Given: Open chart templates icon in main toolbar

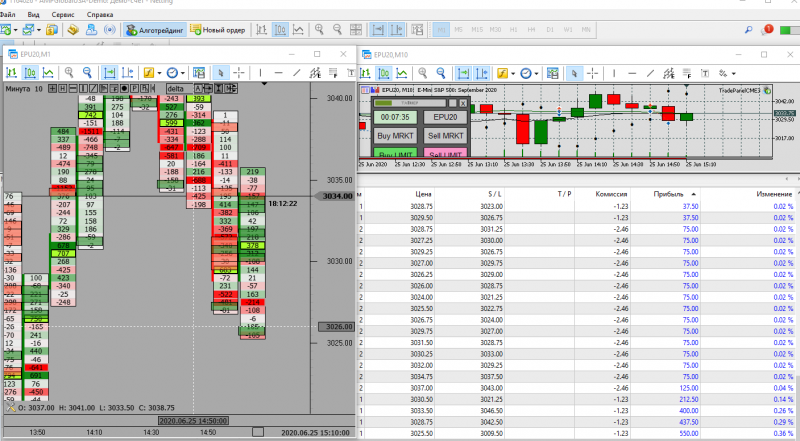Looking at the screenshot, I should click(x=417, y=30).
